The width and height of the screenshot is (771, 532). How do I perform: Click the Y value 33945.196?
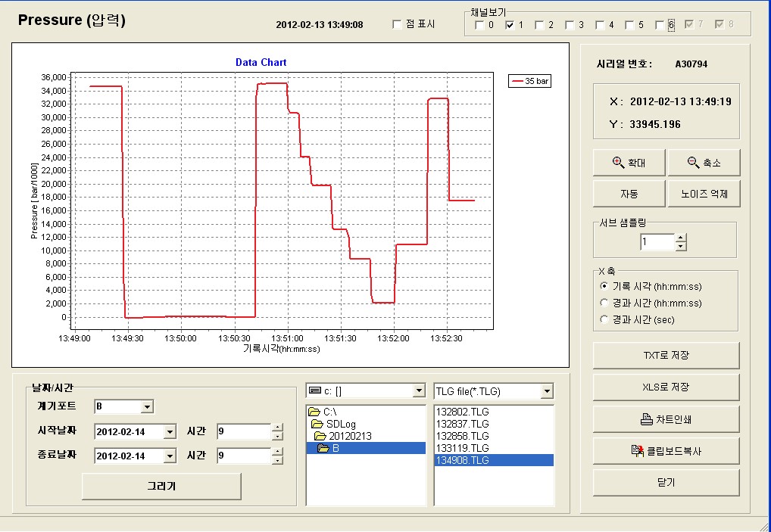coord(655,124)
